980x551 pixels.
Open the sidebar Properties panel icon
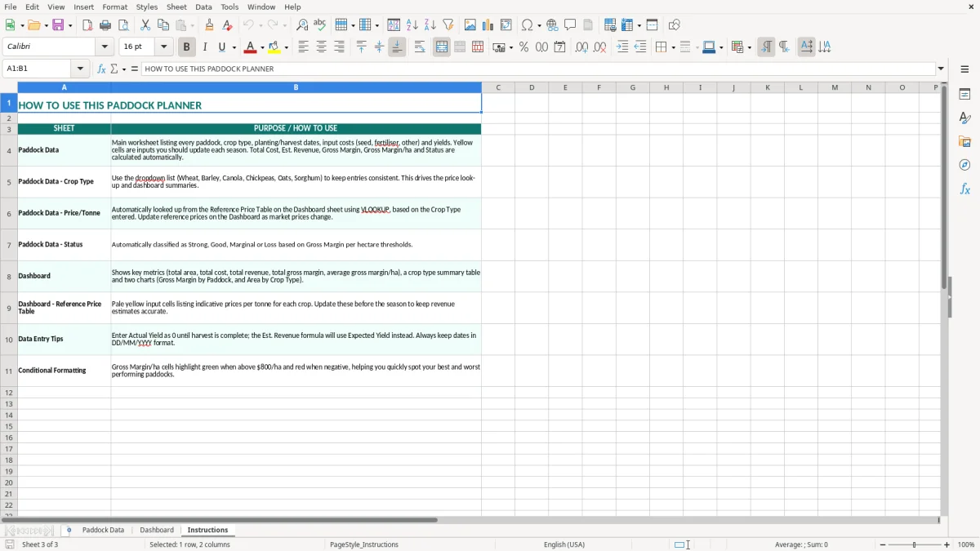(964, 95)
